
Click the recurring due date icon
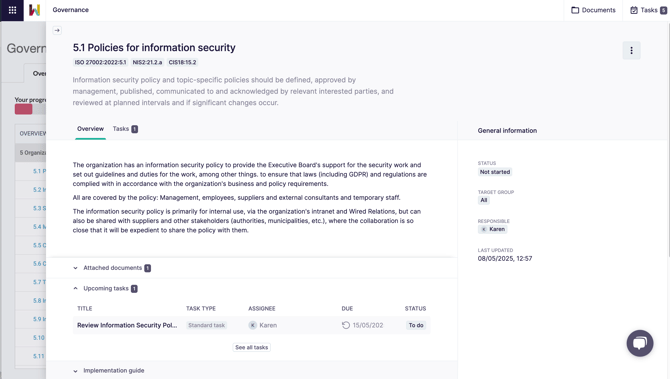346,325
